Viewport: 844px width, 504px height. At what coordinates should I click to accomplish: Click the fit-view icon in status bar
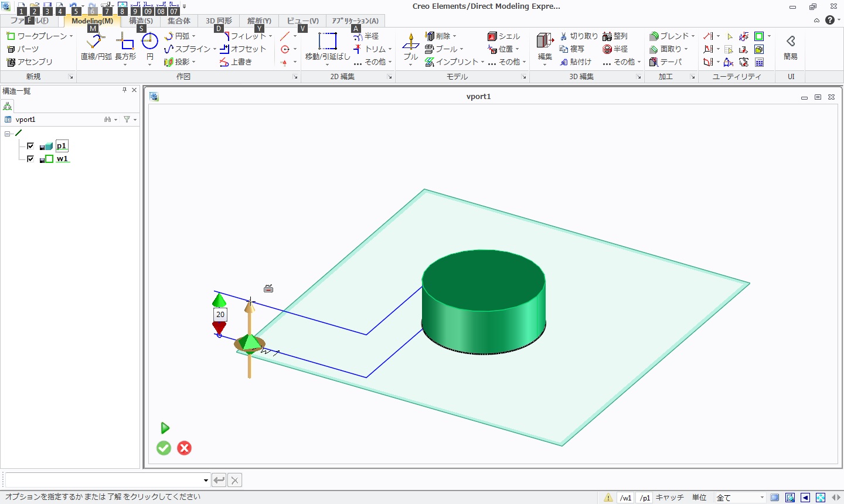[x=821, y=498]
